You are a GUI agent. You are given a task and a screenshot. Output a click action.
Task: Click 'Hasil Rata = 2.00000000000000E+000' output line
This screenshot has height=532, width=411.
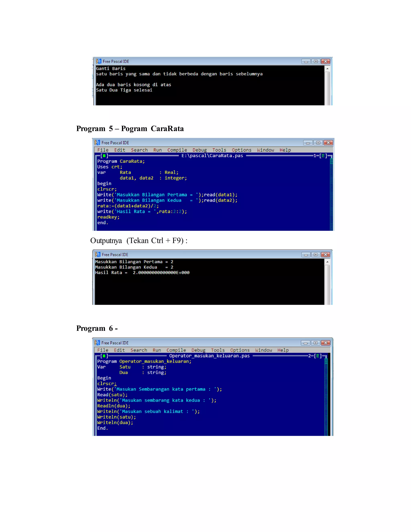point(142,273)
